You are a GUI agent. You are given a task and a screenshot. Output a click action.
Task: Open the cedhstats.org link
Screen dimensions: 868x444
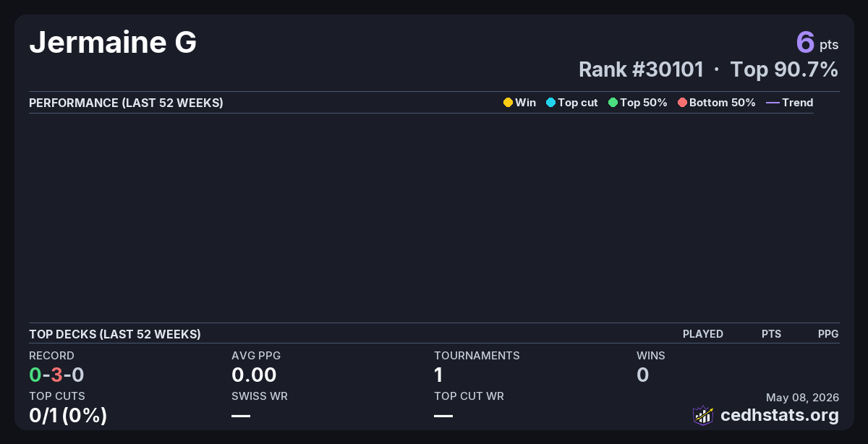tap(780, 415)
